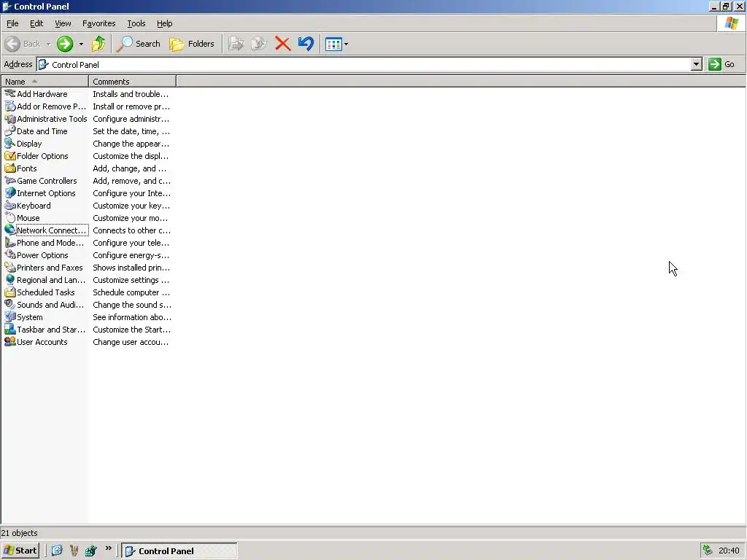Select the User Accounts icon
The image size is (747, 560).
[x=10, y=341]
